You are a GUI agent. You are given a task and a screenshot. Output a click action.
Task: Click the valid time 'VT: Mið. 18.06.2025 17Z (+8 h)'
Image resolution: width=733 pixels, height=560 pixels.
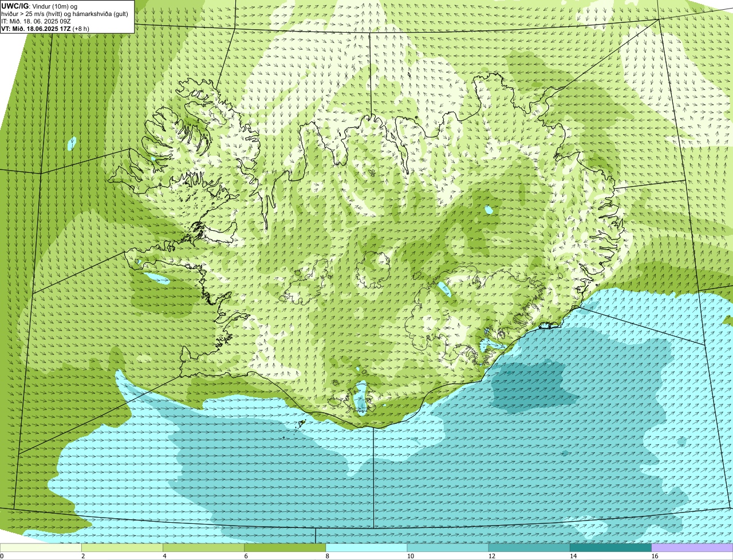pos(45,29)
